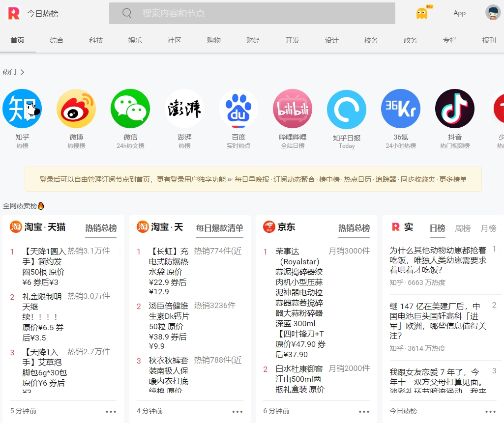Open the 每日爆款清单 list heading
This screenshot has height=423, width=504.
pos(219,228)
